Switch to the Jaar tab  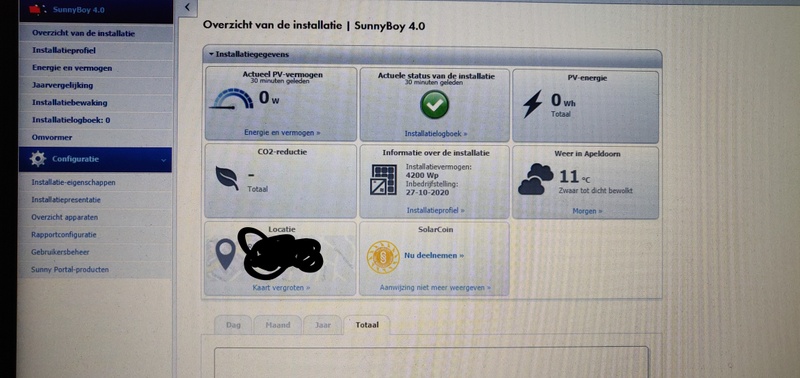(x=322, y=325)
